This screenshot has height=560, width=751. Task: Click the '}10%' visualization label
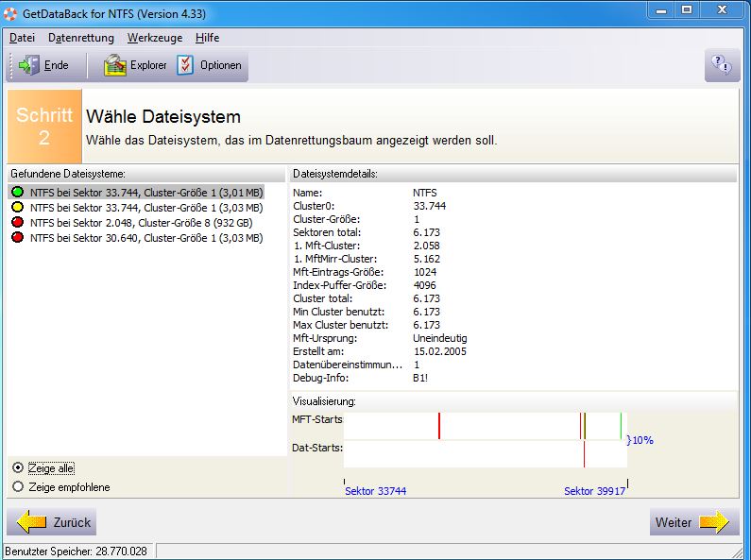pos(640,440)
